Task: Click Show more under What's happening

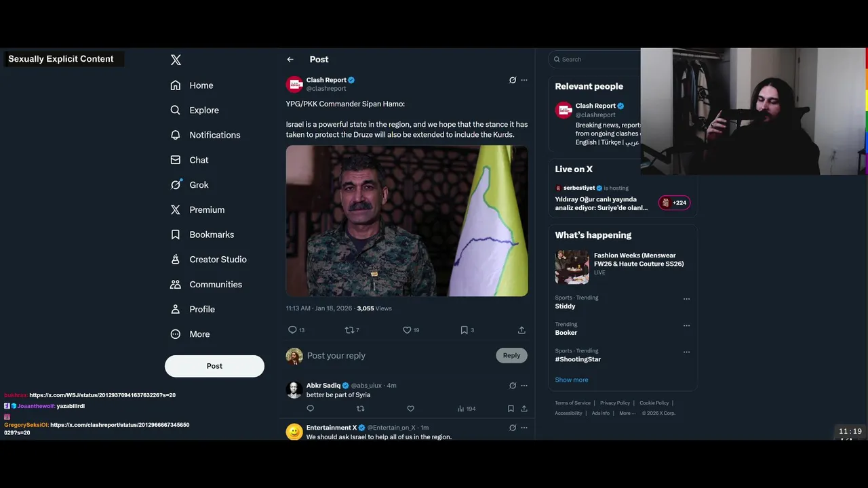Action: click(572, 380)
